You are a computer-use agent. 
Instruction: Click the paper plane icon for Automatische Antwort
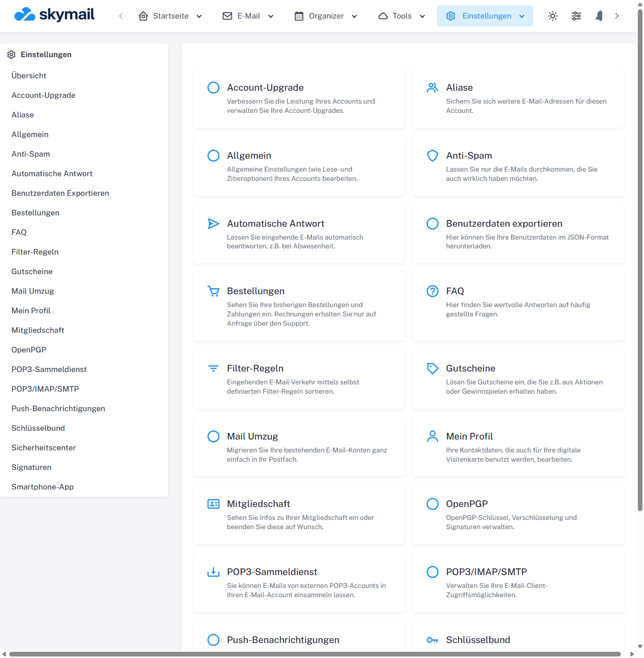point(213,224)
